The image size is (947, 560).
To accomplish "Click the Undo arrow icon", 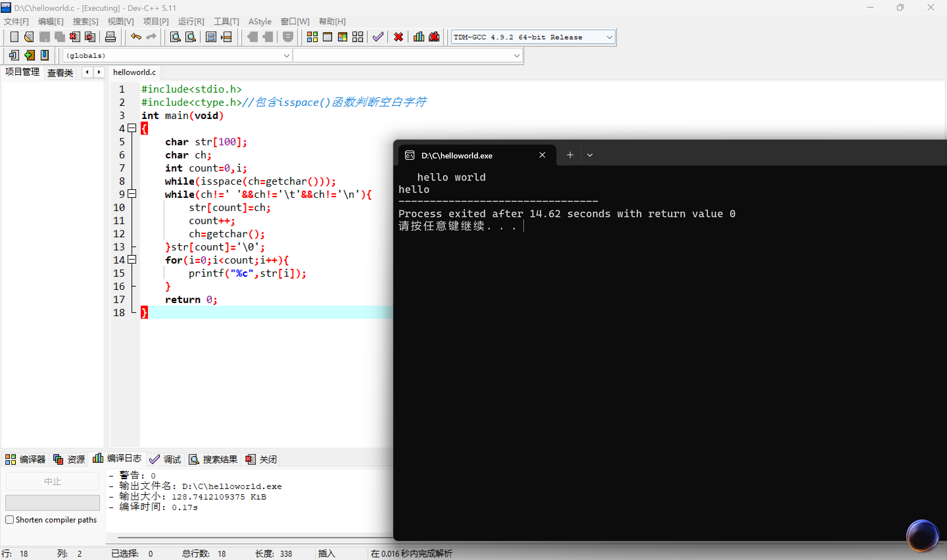I will pyautogui.click(x=135, y=37).
